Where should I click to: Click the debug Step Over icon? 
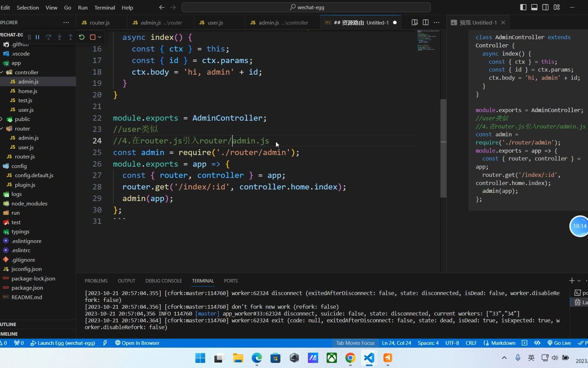tap(48, 37)
